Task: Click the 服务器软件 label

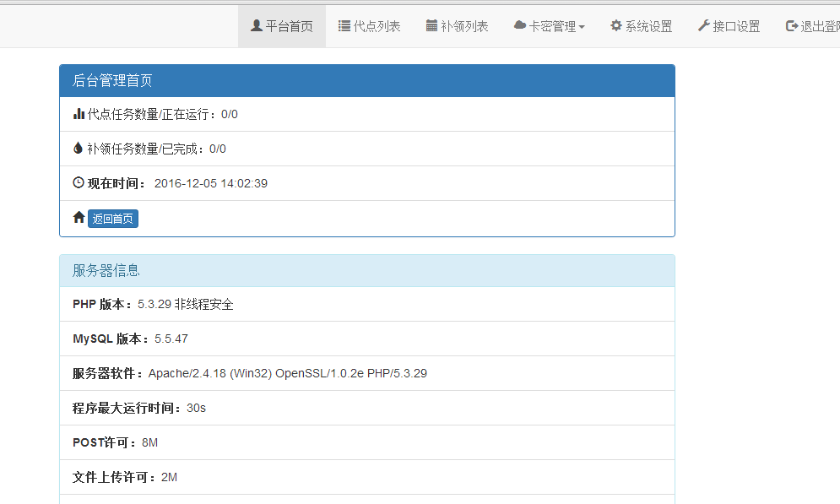Action: click(108, 373)
